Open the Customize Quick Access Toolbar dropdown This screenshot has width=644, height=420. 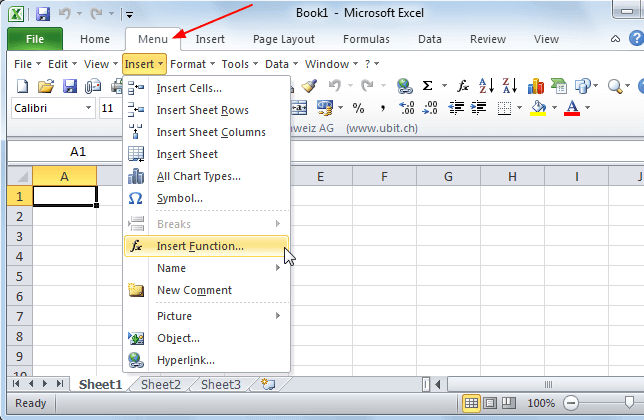[129, 15]
